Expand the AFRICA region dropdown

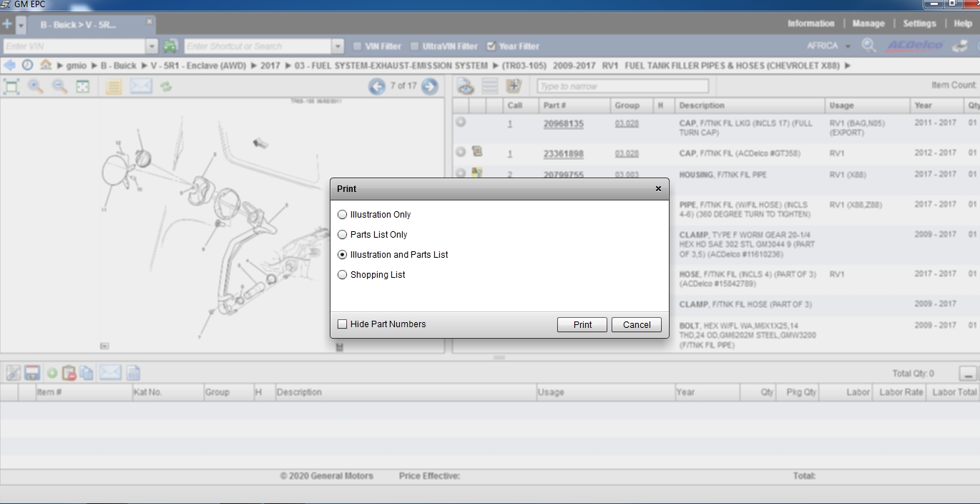click(848, 47)
